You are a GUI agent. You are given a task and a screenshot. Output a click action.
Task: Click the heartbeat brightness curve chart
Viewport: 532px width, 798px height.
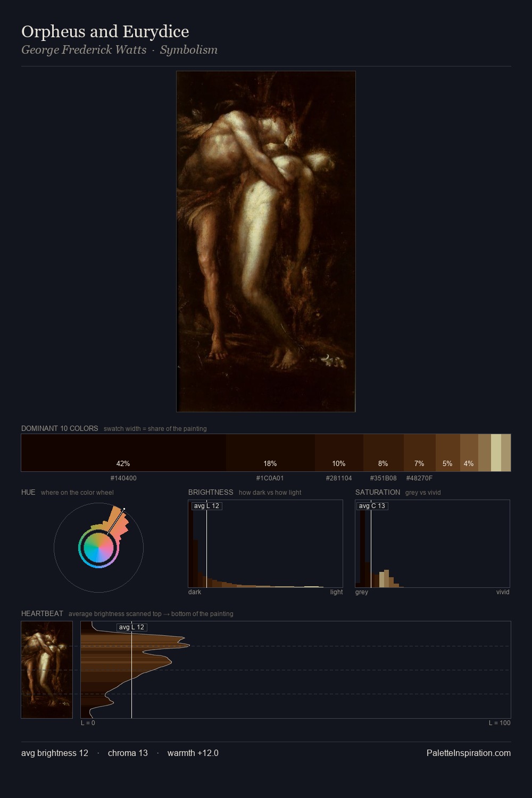pyautogui.click(x=296, y=670)
